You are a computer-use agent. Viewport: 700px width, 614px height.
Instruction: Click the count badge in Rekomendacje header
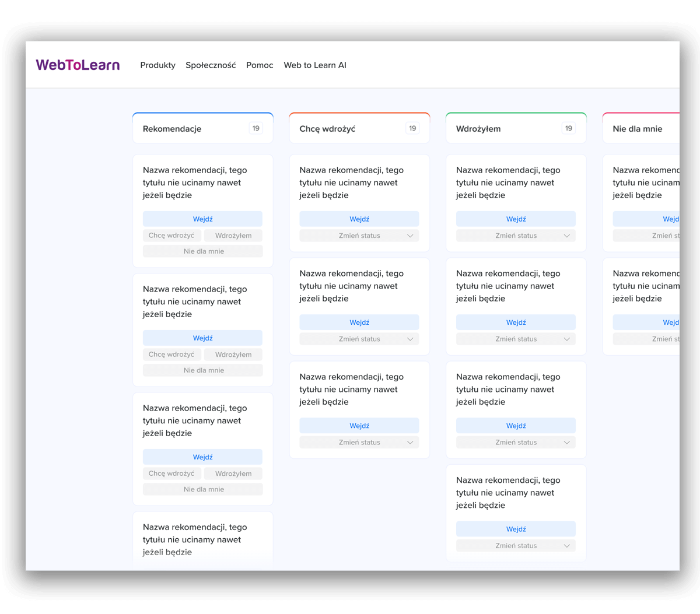tap(256, 128)
